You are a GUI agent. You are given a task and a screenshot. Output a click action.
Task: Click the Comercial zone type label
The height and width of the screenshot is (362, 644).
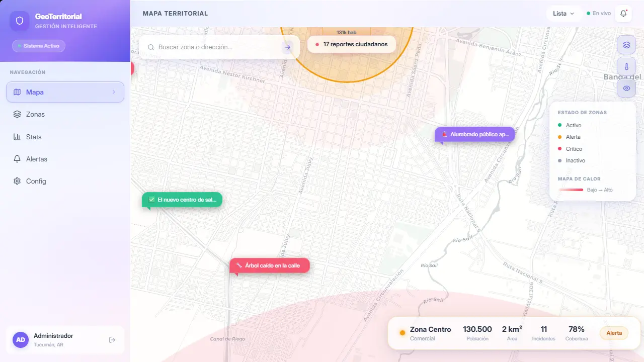point(422,338)
